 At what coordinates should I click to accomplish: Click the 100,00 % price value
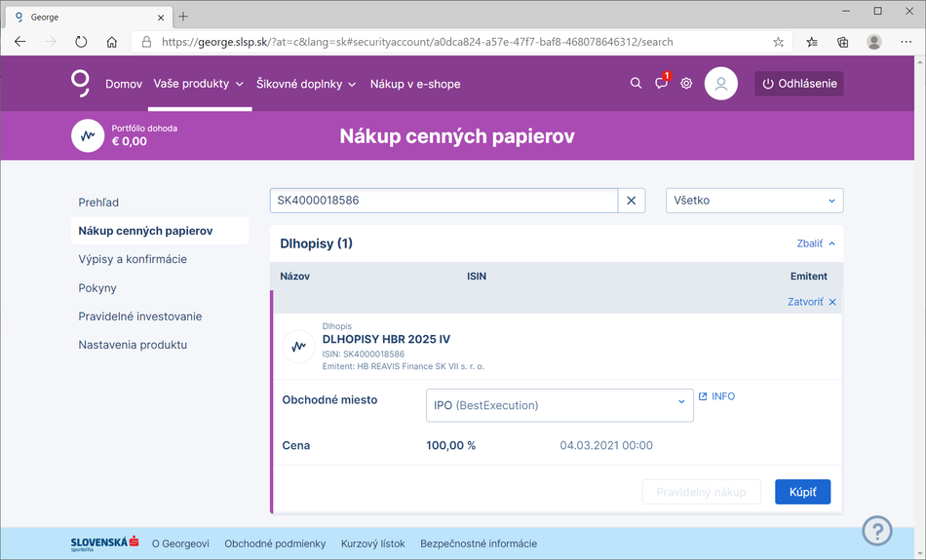pos(451,445)
